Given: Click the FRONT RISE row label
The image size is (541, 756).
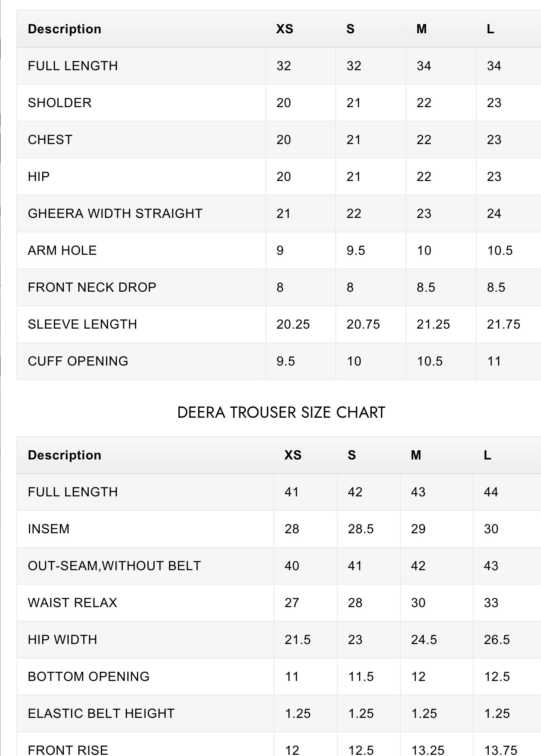Looking at the screenshot, I should click(68, 750).
